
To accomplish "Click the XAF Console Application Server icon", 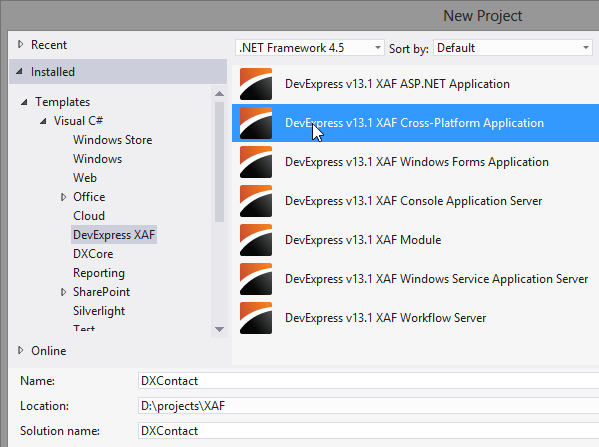I will click(x=256, y=201).
